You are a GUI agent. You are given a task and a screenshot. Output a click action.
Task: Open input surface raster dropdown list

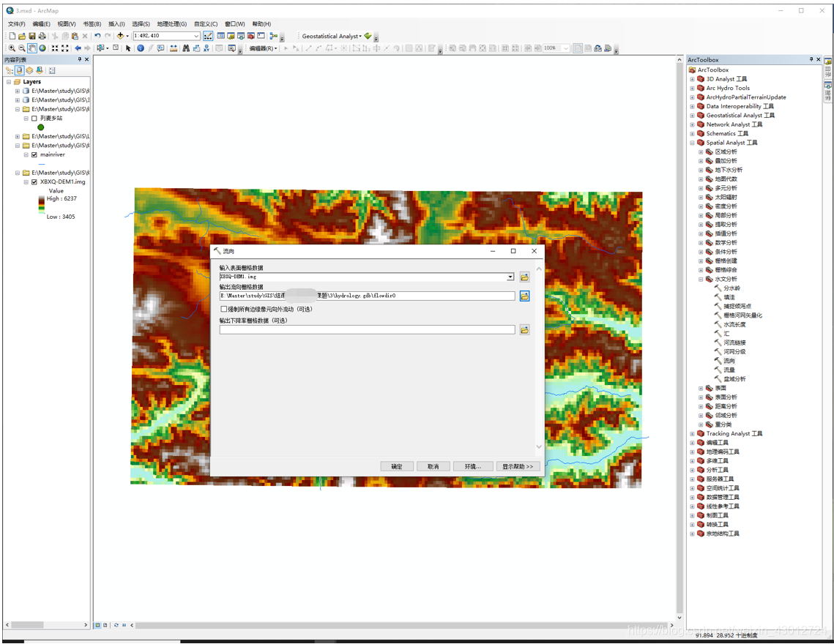pyautogui.click(x=510, y=277)
